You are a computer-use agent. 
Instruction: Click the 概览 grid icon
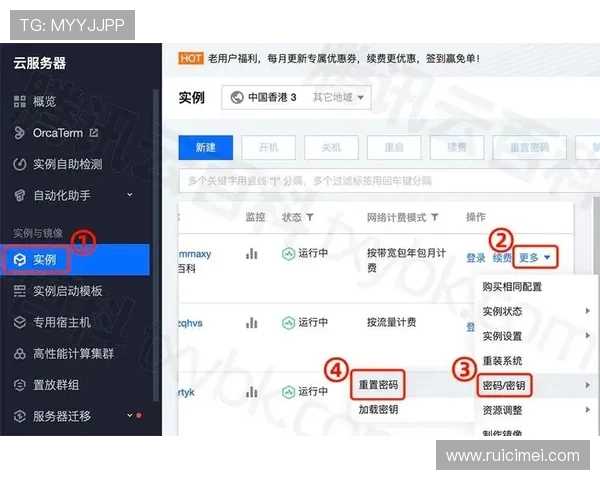(20, 101)
